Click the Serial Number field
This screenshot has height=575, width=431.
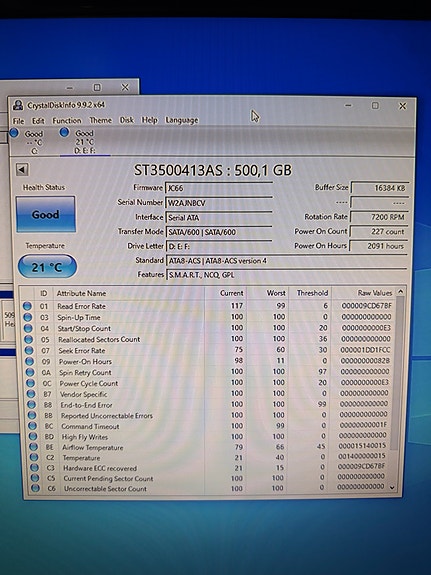point(219,203)
